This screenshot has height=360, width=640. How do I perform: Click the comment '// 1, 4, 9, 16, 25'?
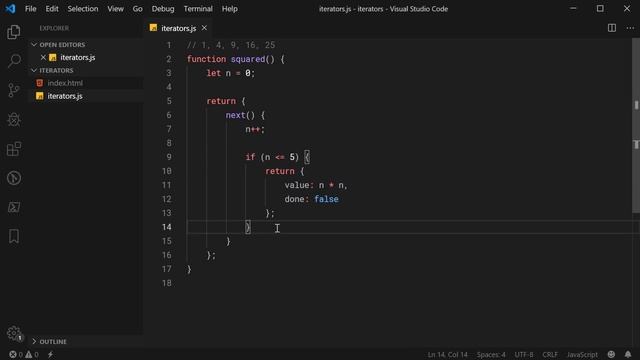point(231,45)
